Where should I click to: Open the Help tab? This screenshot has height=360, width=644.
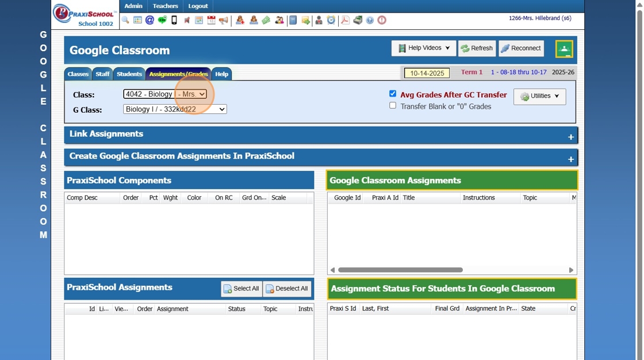point(221,74)
